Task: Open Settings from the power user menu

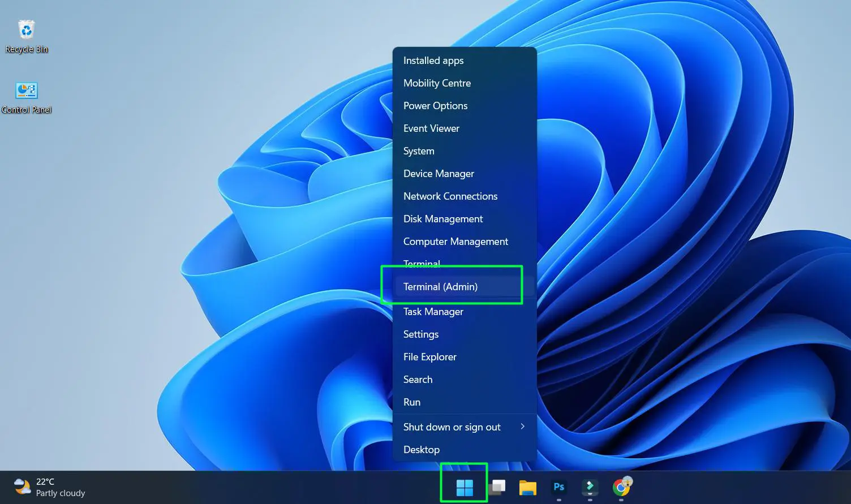Action: (421, 334)
